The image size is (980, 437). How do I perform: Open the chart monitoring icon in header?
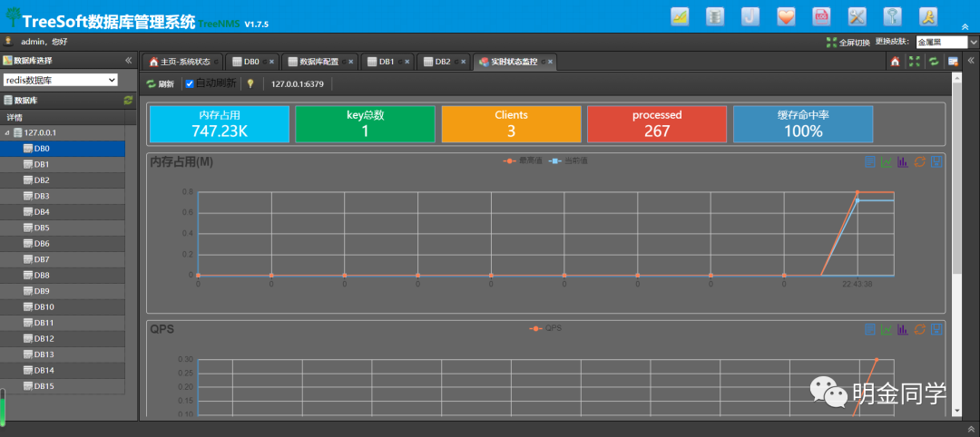point(681,16)
